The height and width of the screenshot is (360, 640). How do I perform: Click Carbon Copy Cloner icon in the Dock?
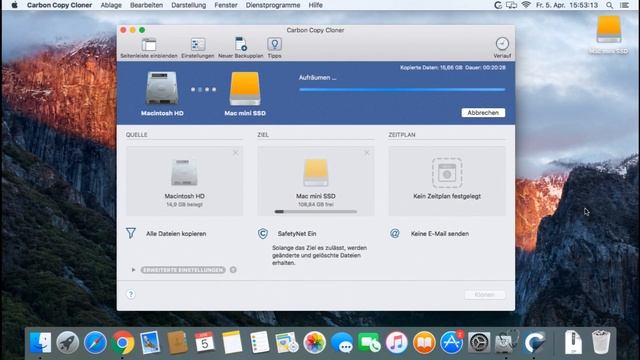534,342
